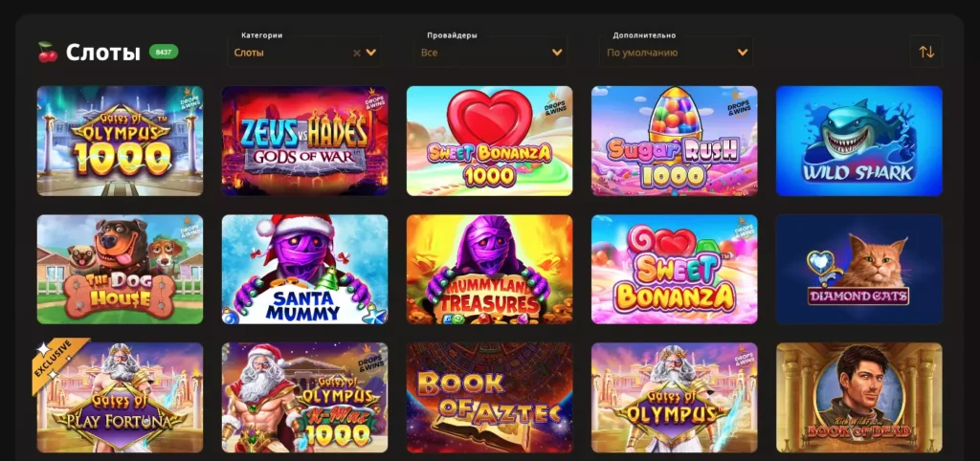980x461 pixels.
Task: Select the Book of Dead game tile
Action: [x=858, y=397]
